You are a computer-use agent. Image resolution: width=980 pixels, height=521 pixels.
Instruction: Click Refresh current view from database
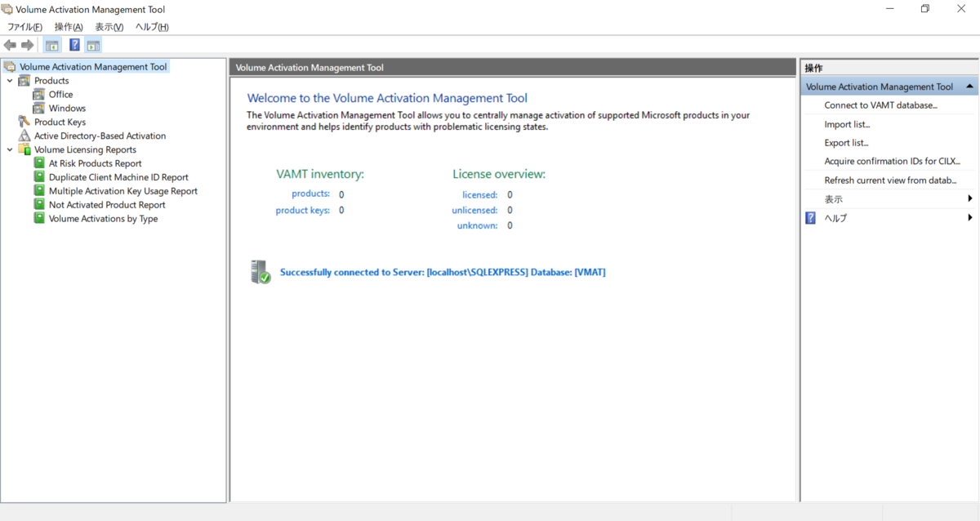click(x=889, y=180)
